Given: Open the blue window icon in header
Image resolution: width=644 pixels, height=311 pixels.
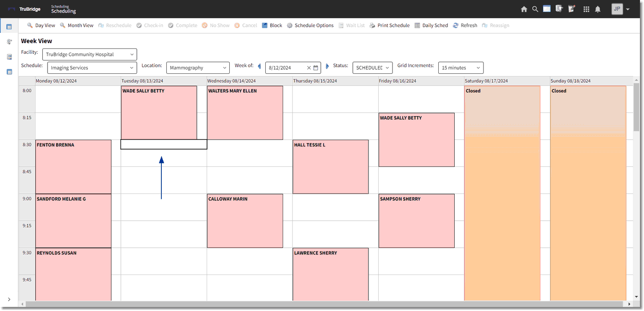Looking at the screenshot, I should click(x=547, y=8).
